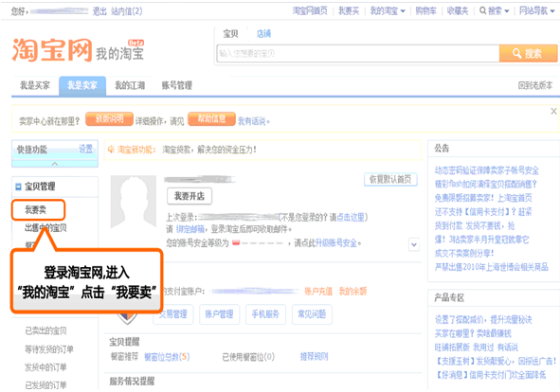Open 已发货的订单 in sidebar
Image resolution: width=560 pixels, height=392 pixels.
[45, 385]
